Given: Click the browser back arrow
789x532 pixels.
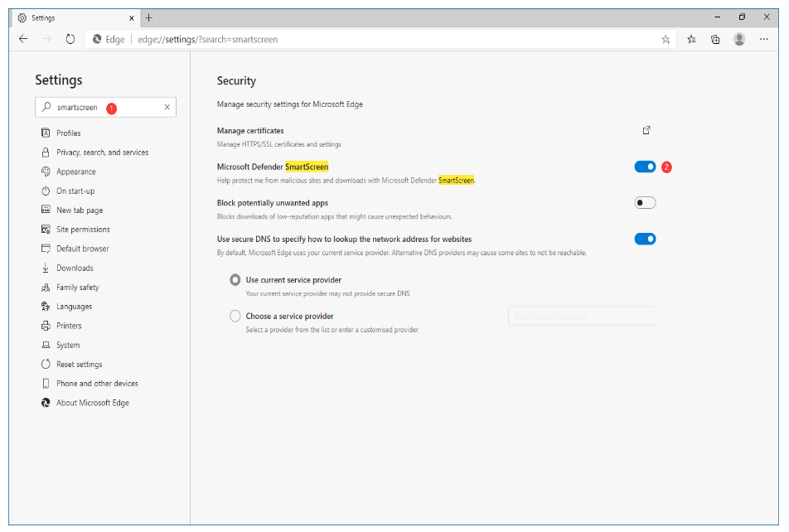Looking at the screenshot, I should [x=23, y=39].
